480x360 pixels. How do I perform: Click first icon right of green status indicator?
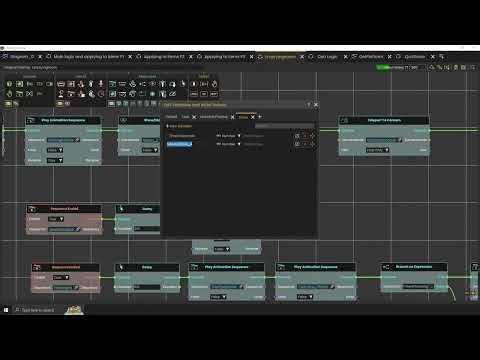(x=432, y=67)
